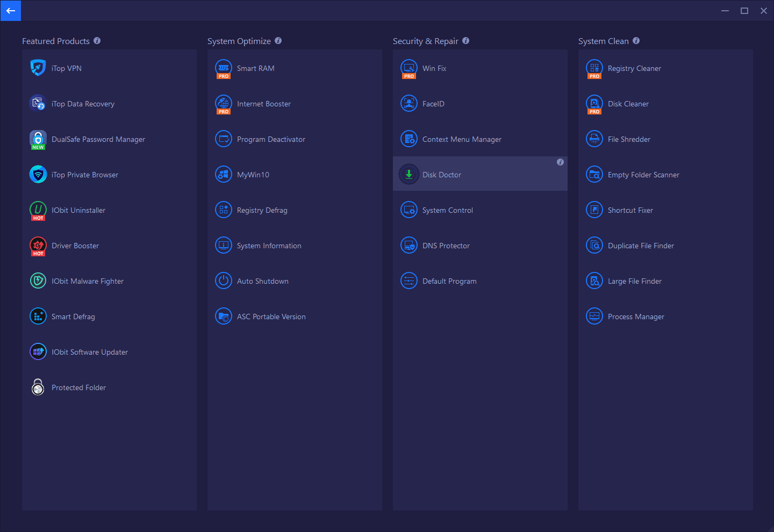Open the ASC Portable Version icon
774x532 pixels.
[x=224, y=316]
